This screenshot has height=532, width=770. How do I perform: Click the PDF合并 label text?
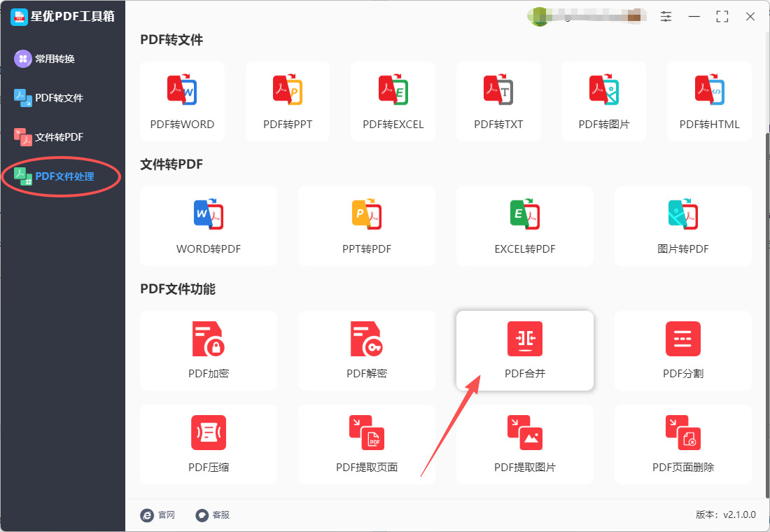click(525, 373)
